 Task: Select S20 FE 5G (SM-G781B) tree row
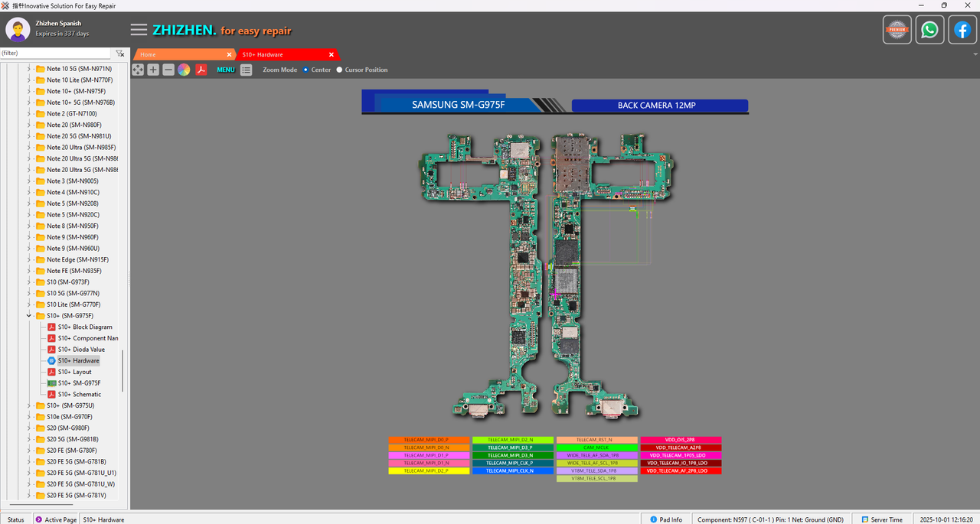pos(76,461)
